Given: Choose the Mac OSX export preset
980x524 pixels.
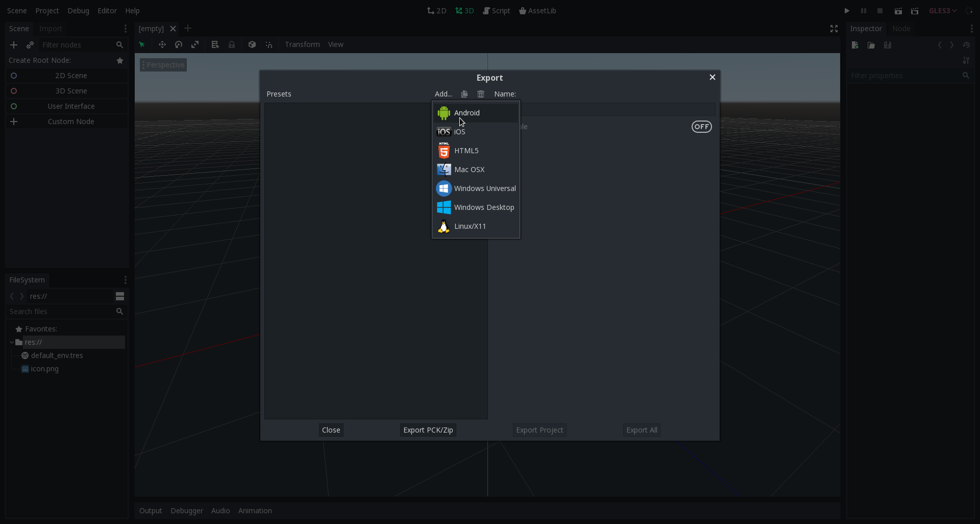Looking at the screenshot, I should point(469,170).
